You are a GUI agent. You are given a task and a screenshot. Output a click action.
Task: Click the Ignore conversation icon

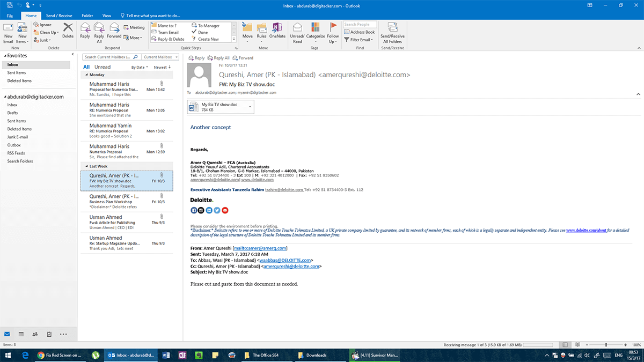tap(42, 25)
